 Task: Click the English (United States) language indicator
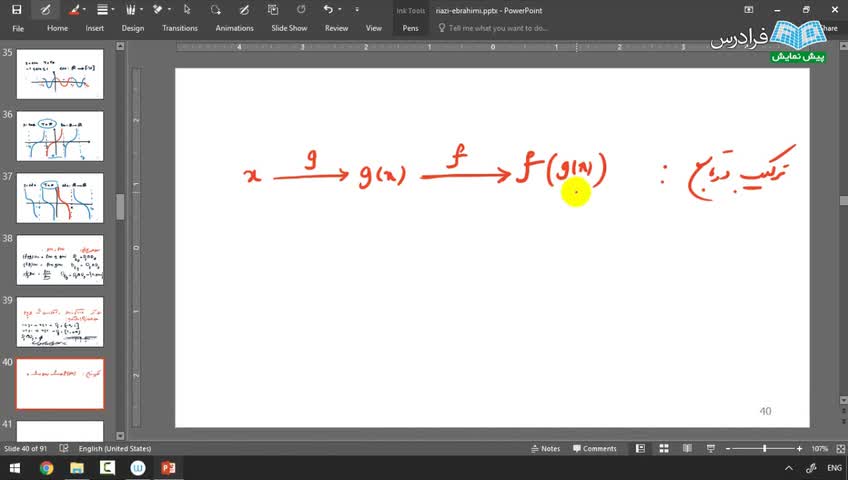115,449
